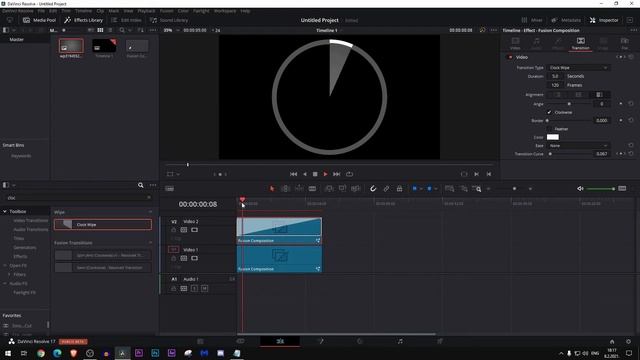
Task: Open the Sound Library panel
Action: click(x=169, y=20)
